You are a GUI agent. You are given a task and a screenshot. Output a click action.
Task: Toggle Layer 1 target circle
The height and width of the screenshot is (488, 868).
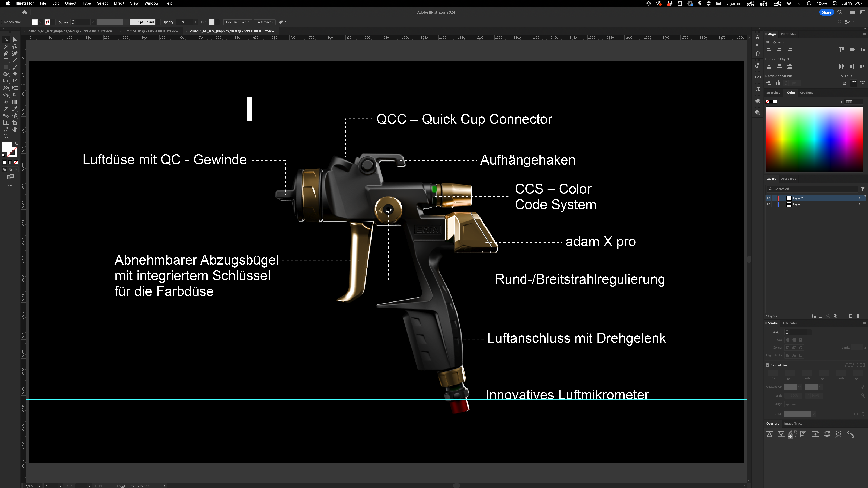[x=859, y=204]
